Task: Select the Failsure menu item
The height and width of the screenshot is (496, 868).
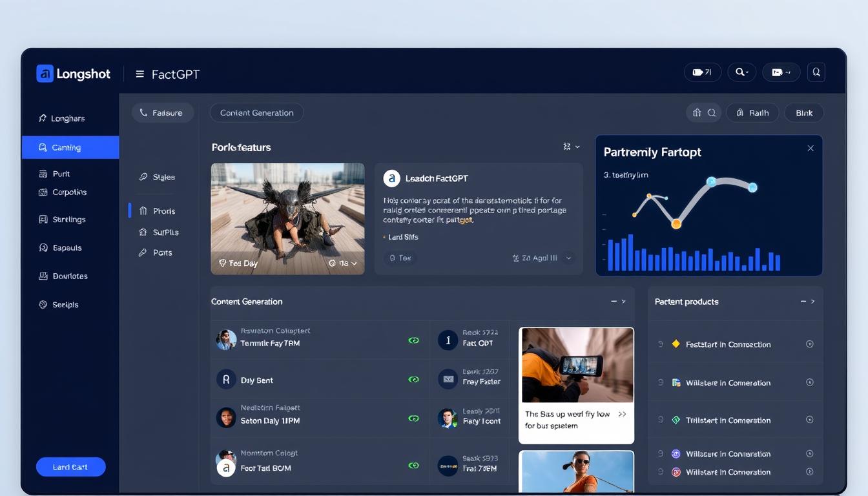Action: 163,112
